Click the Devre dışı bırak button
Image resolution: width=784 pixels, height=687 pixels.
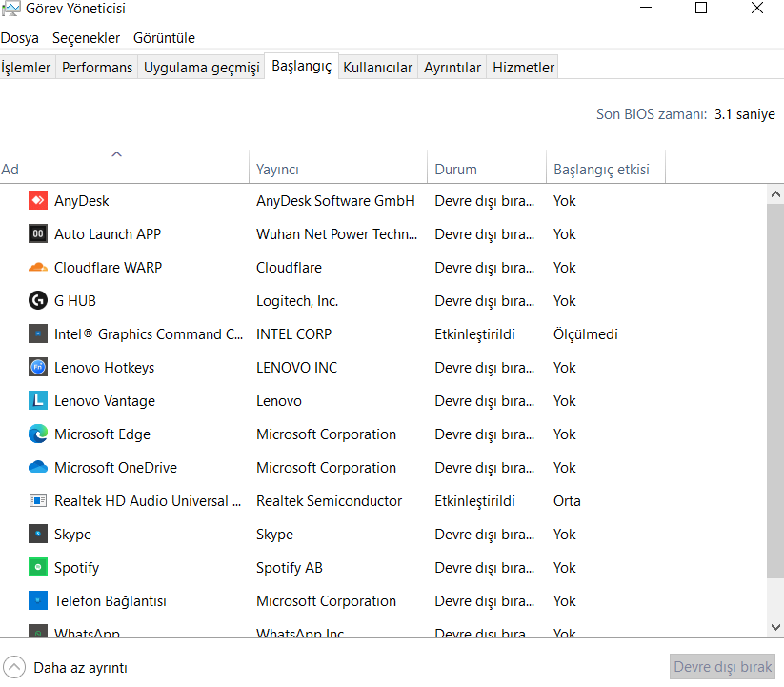tap(723, 667)
